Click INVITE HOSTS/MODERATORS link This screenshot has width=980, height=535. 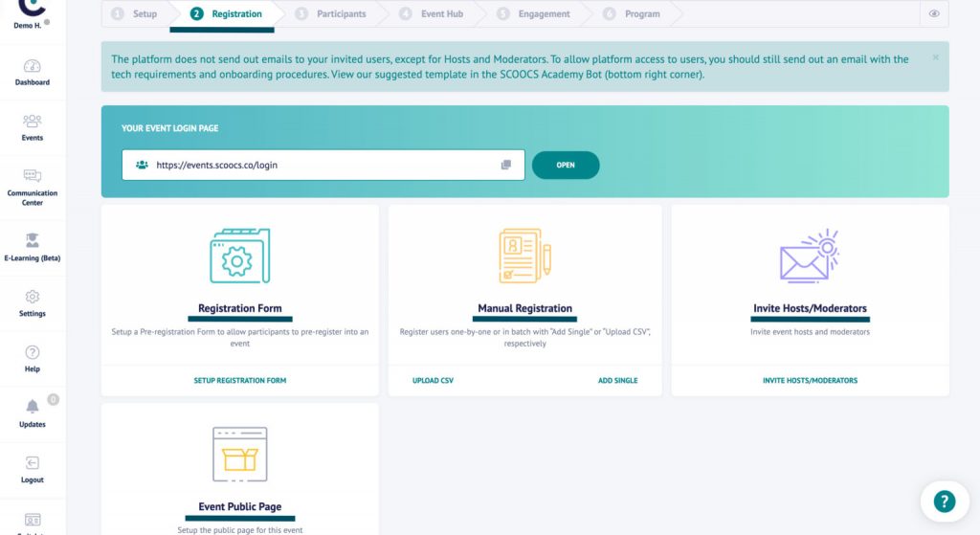810,380
